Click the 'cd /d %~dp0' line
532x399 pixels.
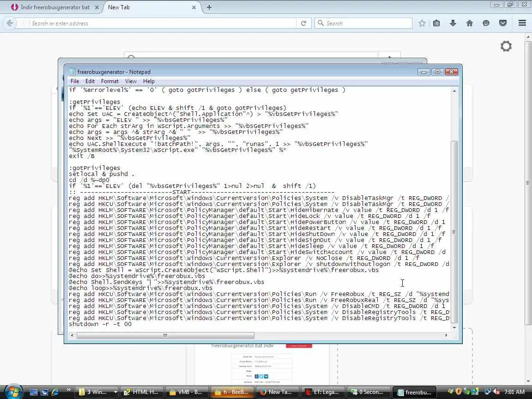coord(89,180)
